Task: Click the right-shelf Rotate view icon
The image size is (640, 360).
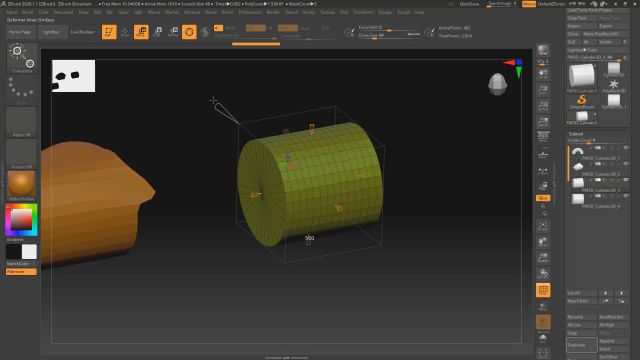Action: (x=543, y=273)
